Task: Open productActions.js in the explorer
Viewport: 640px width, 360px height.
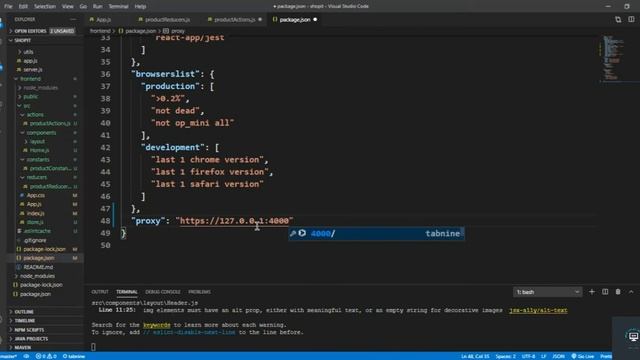Action: (x=50, y=123)
